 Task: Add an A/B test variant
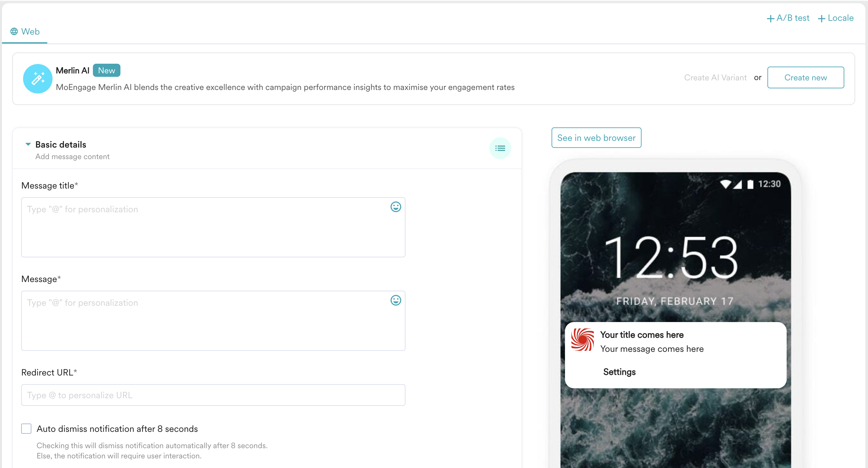[792, 18]
